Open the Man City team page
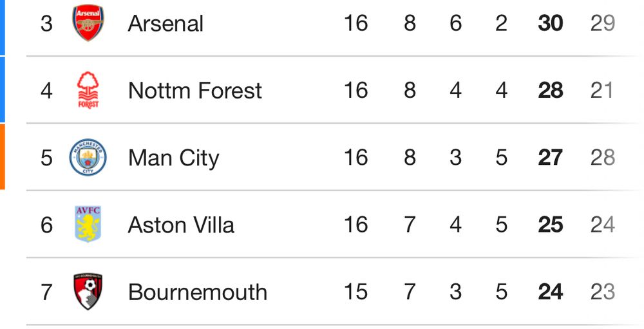 pos(174,158)
